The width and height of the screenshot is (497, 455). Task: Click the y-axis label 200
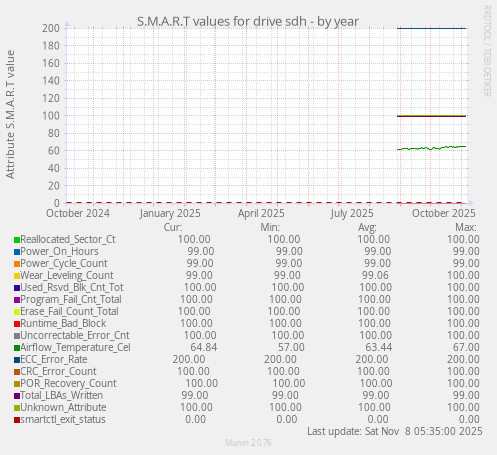coord(51,28)
